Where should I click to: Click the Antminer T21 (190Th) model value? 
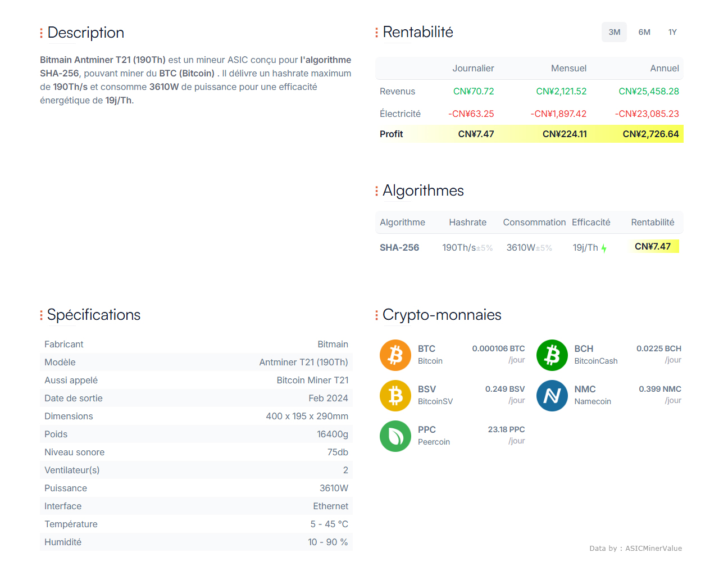pos(303,362)
